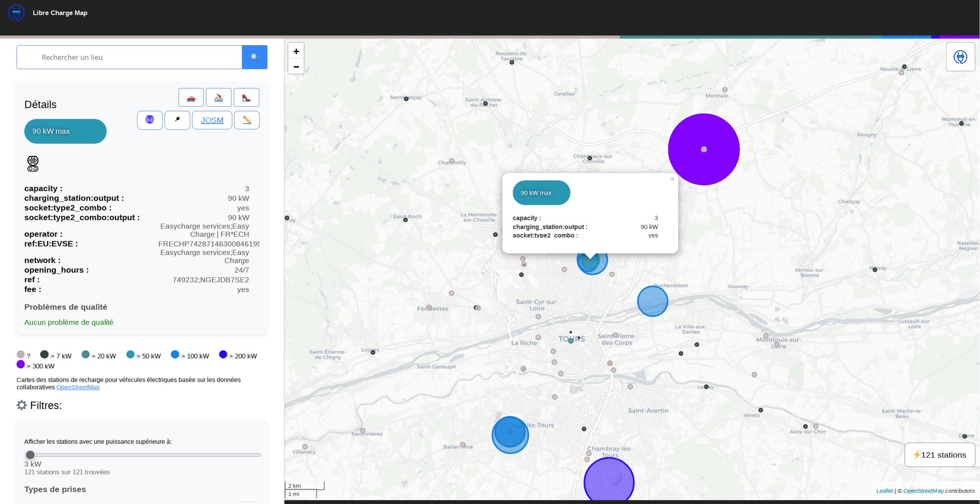Click the Filtres gear icon
Viewport: 980px width, 504px height.
pyautogui.click(x=22, y=405)
